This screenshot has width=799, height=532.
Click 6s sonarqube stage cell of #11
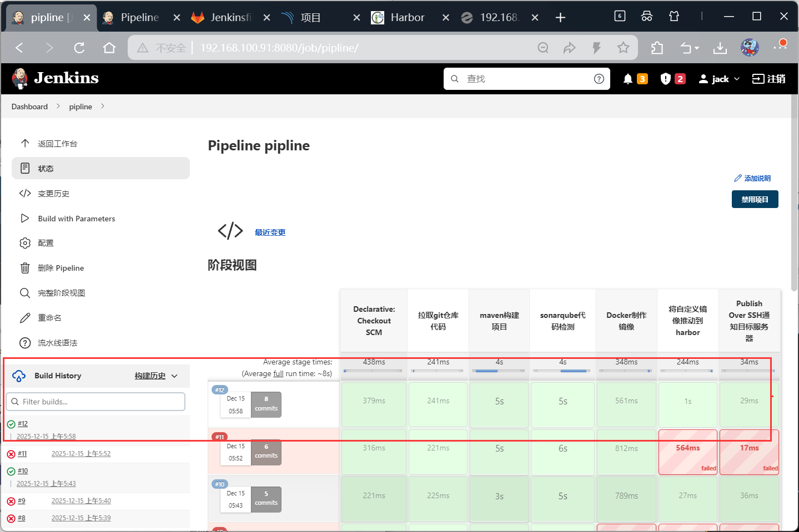pos(563,451)
